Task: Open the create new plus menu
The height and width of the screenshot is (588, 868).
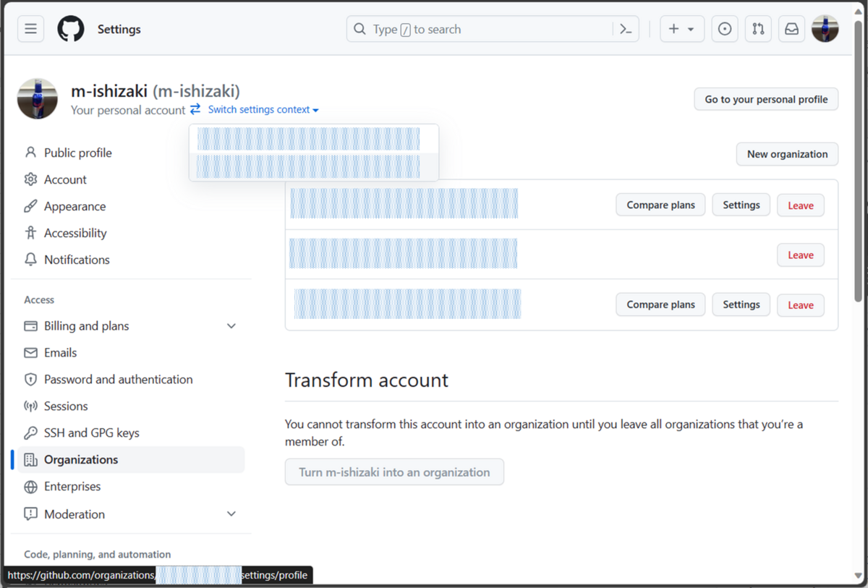Action: (x=681, y=29)
